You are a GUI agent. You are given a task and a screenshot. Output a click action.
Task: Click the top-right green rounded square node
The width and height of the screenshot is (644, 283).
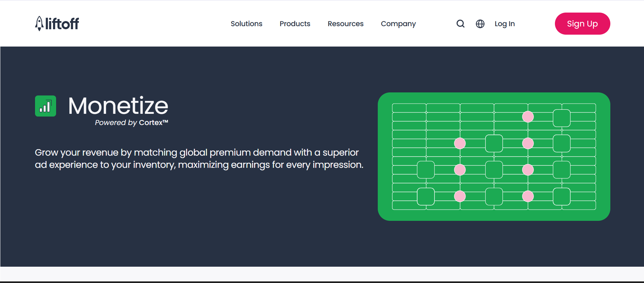[562, 118]
